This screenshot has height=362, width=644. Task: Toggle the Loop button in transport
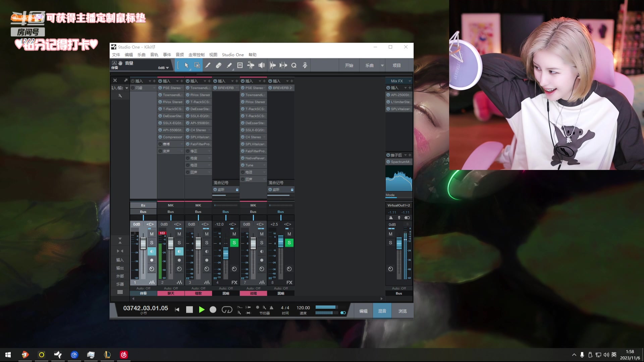pos(227,310)
